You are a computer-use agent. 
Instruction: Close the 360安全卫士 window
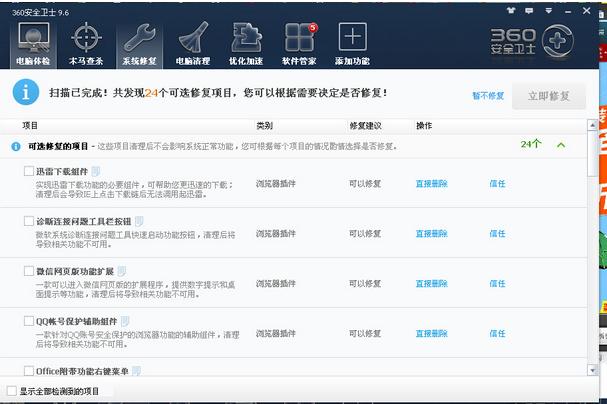pos(586,11)
